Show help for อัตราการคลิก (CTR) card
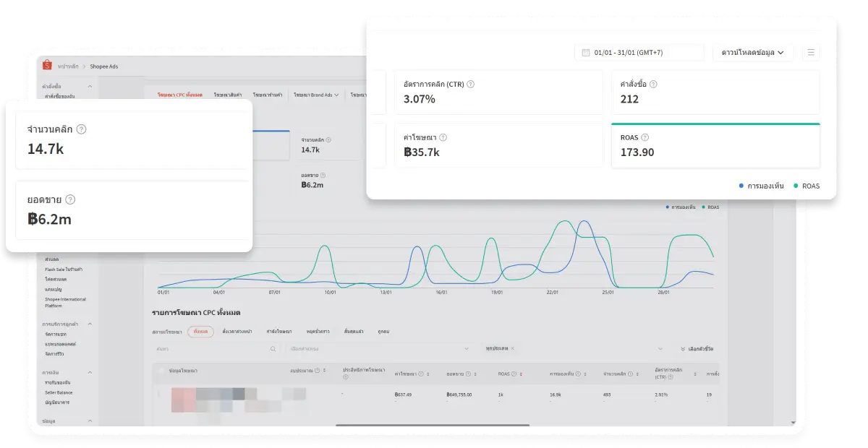Screen dimensions: 868x448 click(x=471, y=84)
